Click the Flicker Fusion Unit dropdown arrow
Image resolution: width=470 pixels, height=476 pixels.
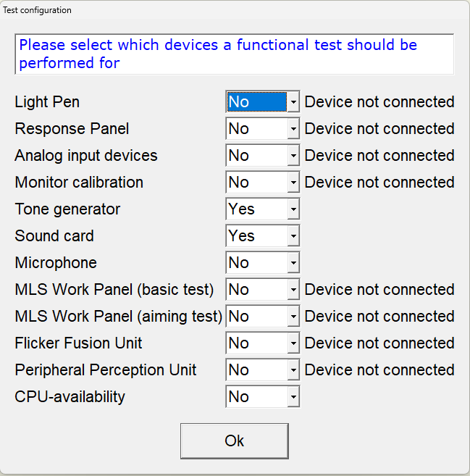coord(293,343)
